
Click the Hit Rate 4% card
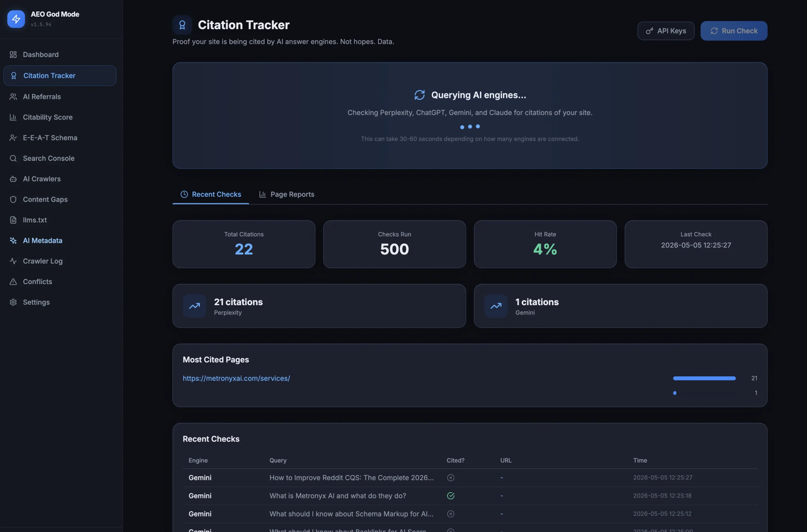(x=545, y=244)
